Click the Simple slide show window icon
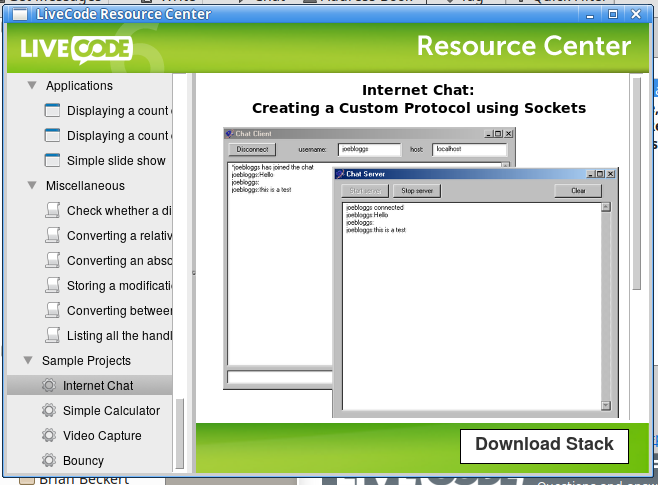The height and width of the screenshot is (485, 658). [54, 161]
